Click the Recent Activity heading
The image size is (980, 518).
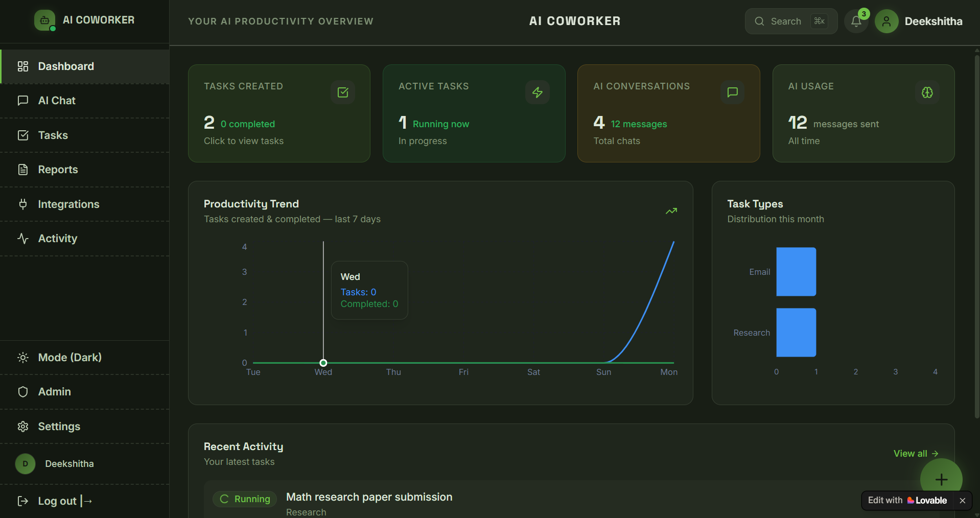(243, 446)
